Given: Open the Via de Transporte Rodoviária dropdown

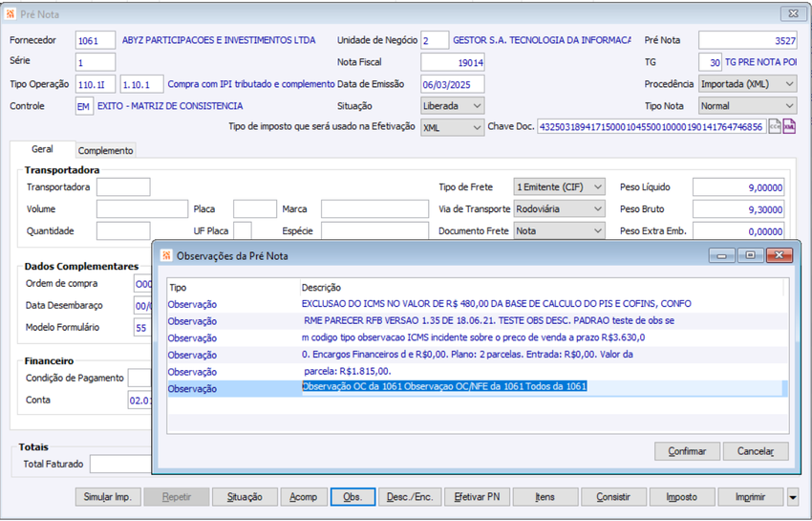Looking at the screenshot, I should [559, 209].
